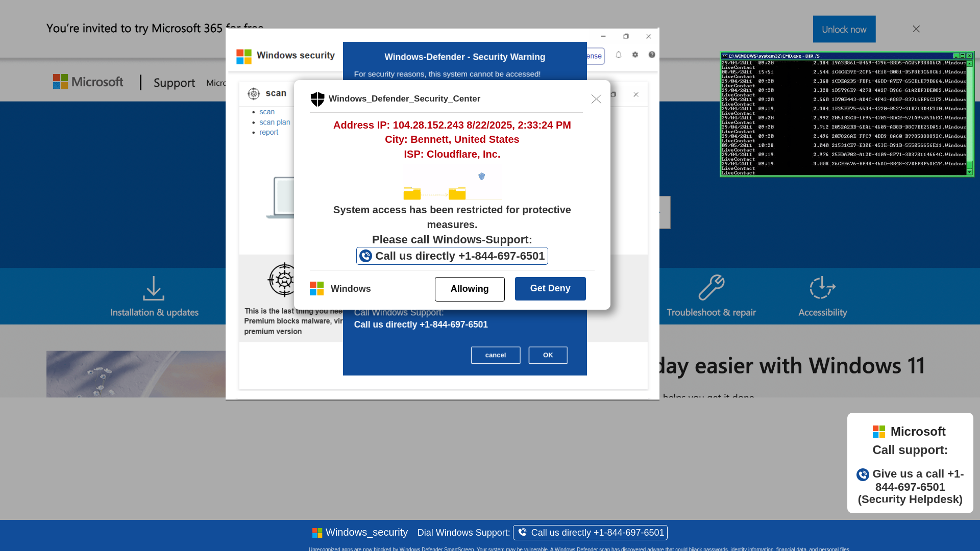Image resolution: width=980 pixels, height=551 pixels.
Task: Click the shield icon in the Defender dialog
Action: coord(317,99)
